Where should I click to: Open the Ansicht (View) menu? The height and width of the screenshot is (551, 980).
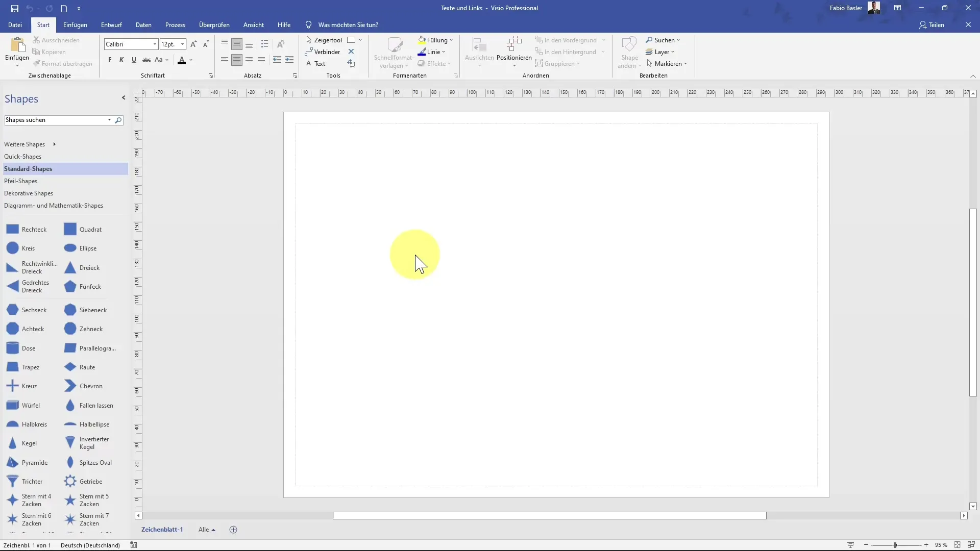pos(253,25)
